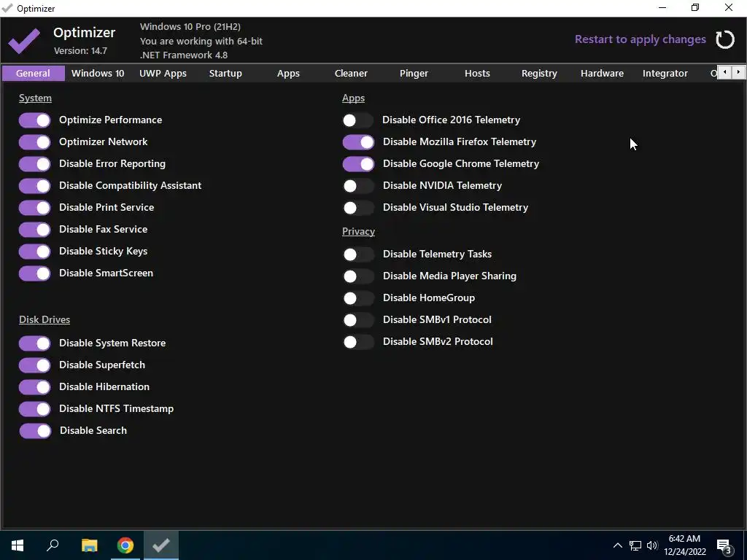747x560 pixels.
Task: Click the restart circular arrow icon
Action: [x=725, y=39]
